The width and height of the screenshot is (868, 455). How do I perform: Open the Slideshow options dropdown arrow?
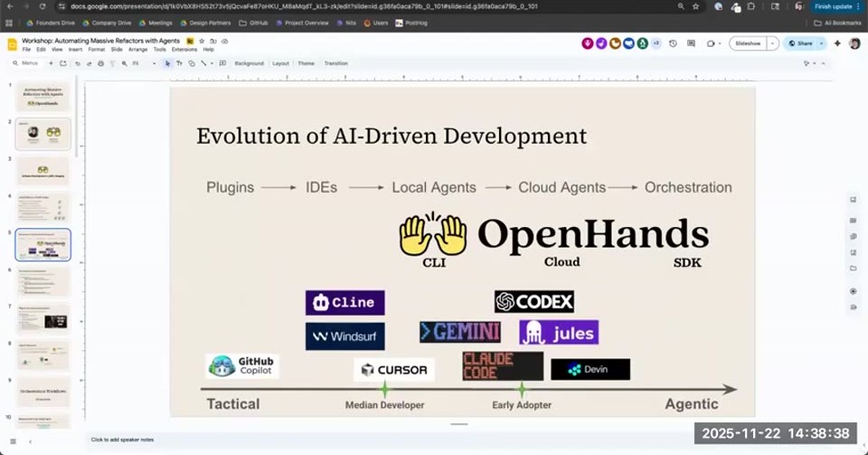[772, 43]
